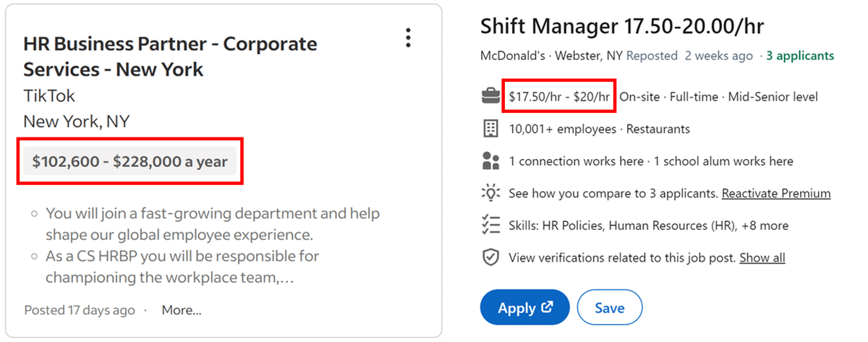Click the shield verification icon
Screen dimensions: 868x342
[x=491, y=257]
